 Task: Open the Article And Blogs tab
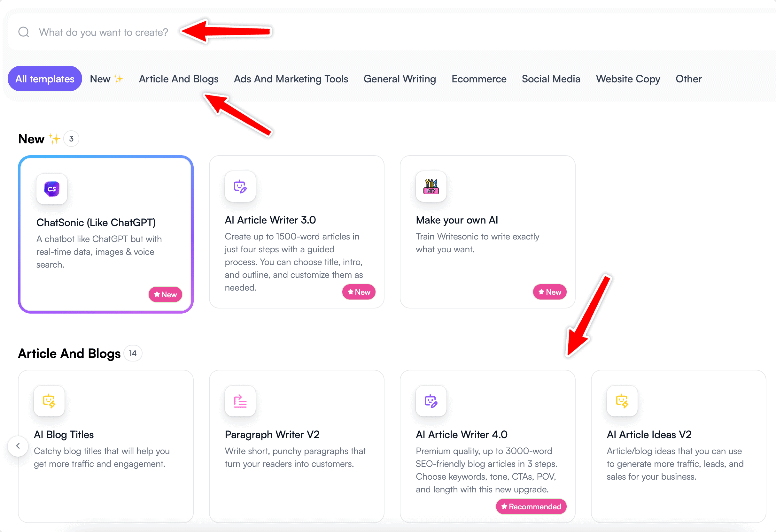(x=179, y=79)
